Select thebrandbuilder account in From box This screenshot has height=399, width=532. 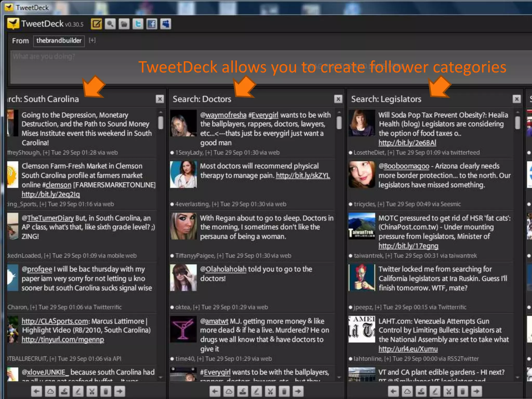[59, 41]
